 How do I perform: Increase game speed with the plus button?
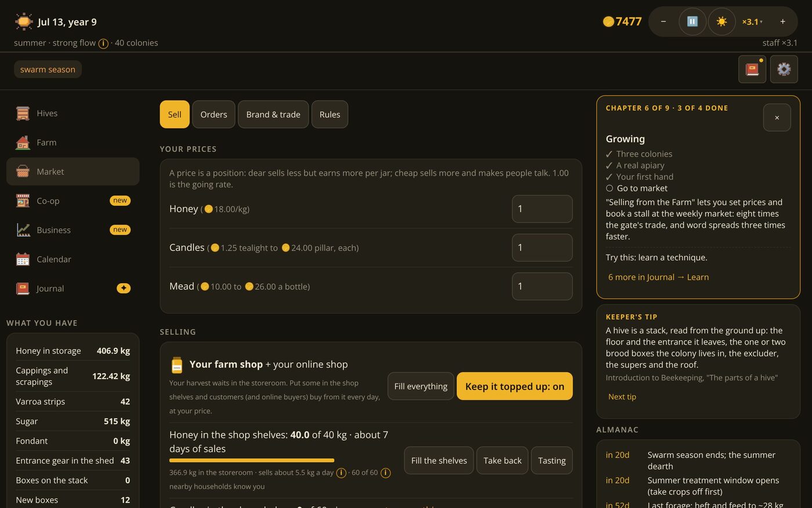click(x=782, y=21)
